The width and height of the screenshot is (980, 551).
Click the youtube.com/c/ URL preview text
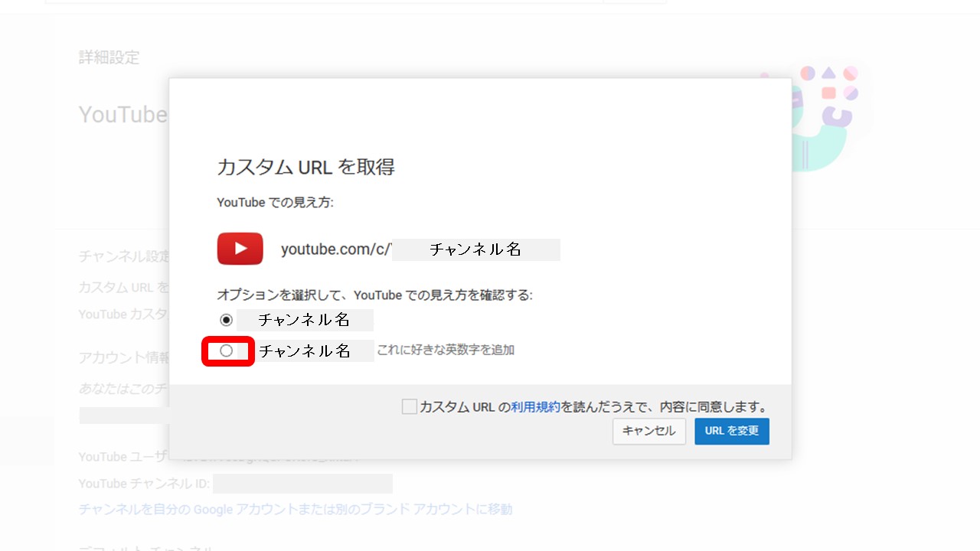(337, 249)
